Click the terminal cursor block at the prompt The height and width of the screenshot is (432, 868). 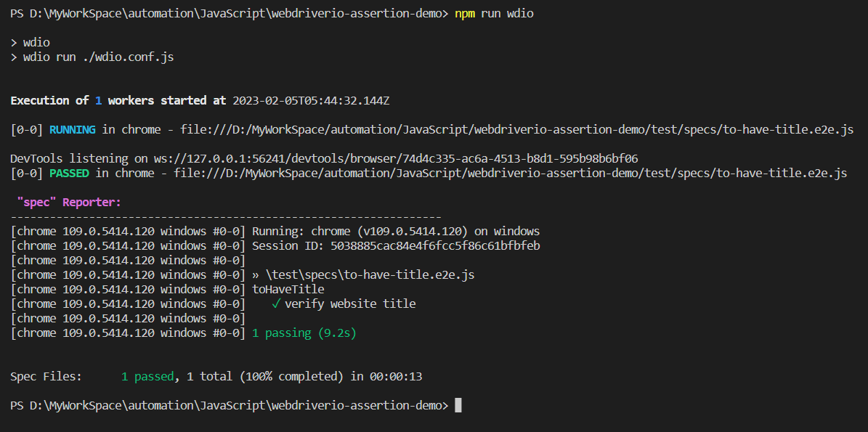pos(458,405)
